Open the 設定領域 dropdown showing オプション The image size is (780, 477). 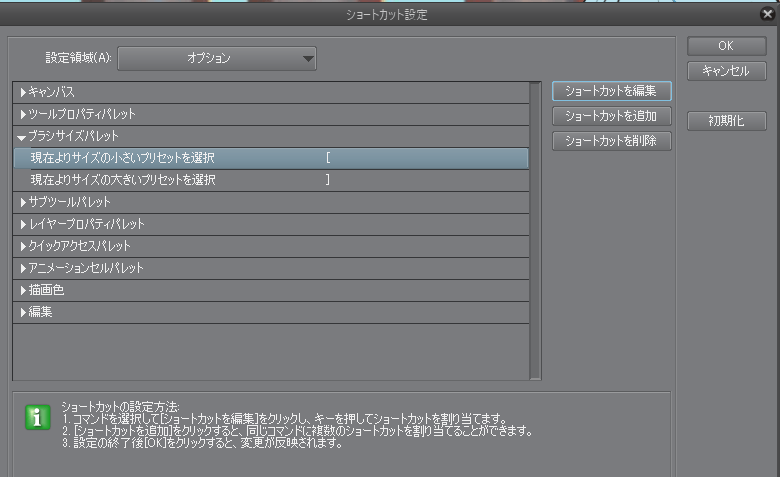217,58
